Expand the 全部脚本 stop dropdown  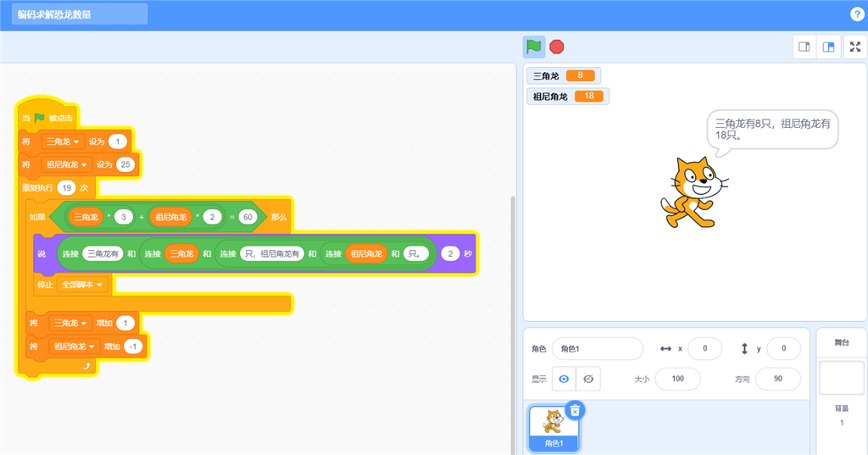[82, 285]
